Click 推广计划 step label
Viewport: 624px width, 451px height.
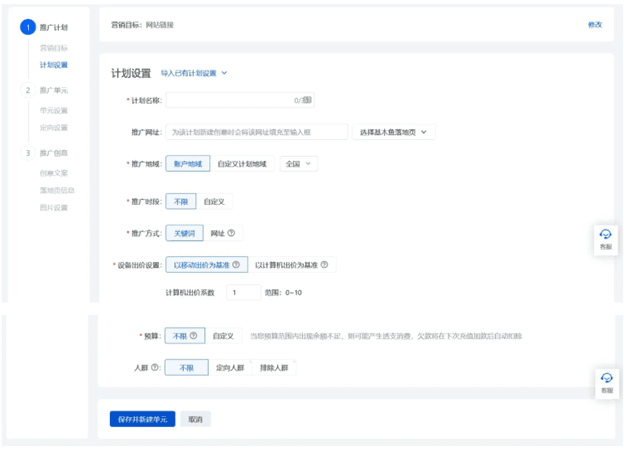tap(54, 27)
